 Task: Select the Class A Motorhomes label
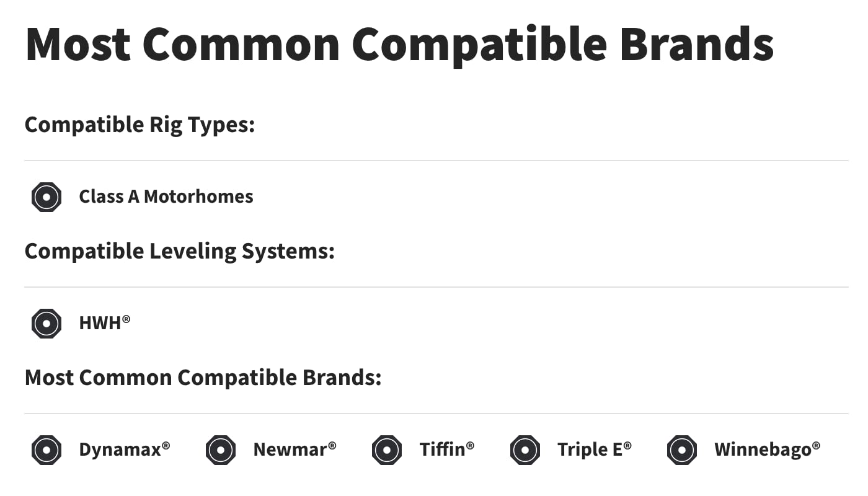(166, 197)
